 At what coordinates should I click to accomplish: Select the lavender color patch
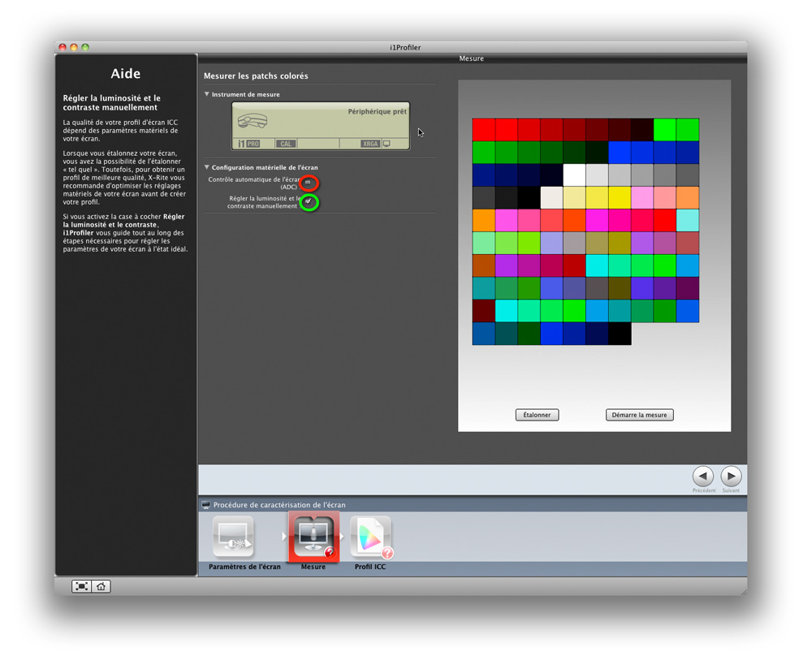coord(551,243)
